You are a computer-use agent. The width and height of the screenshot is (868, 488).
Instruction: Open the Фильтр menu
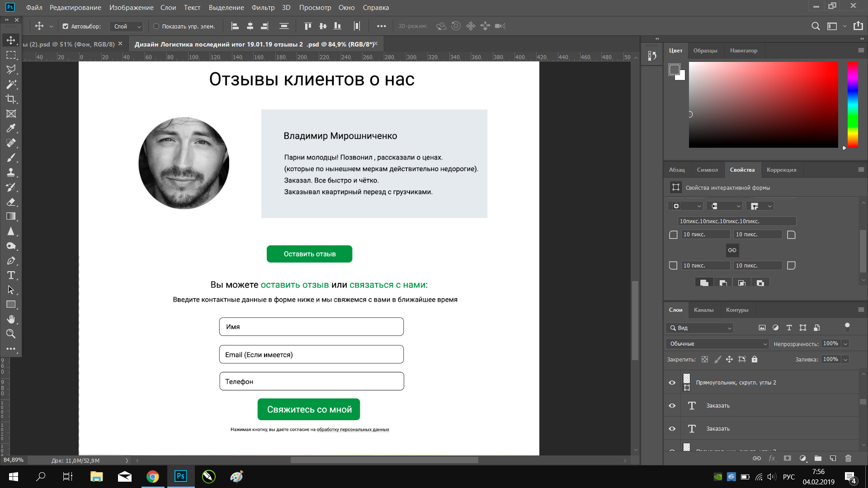point(263,7)
